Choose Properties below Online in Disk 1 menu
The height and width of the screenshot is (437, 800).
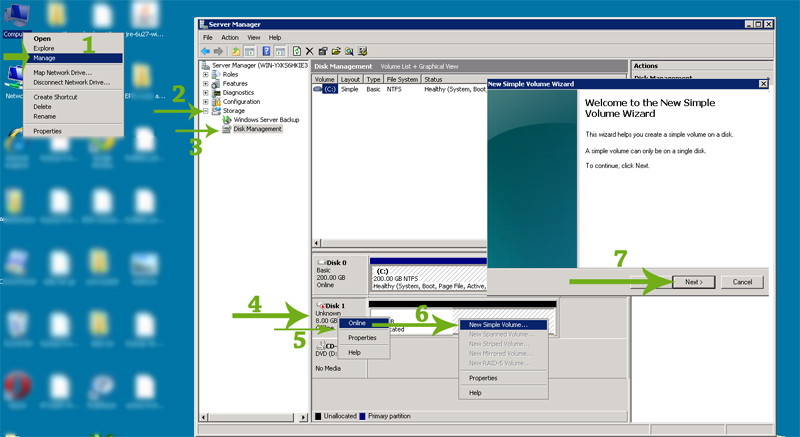pyautogui.click(x=364, y=338)
